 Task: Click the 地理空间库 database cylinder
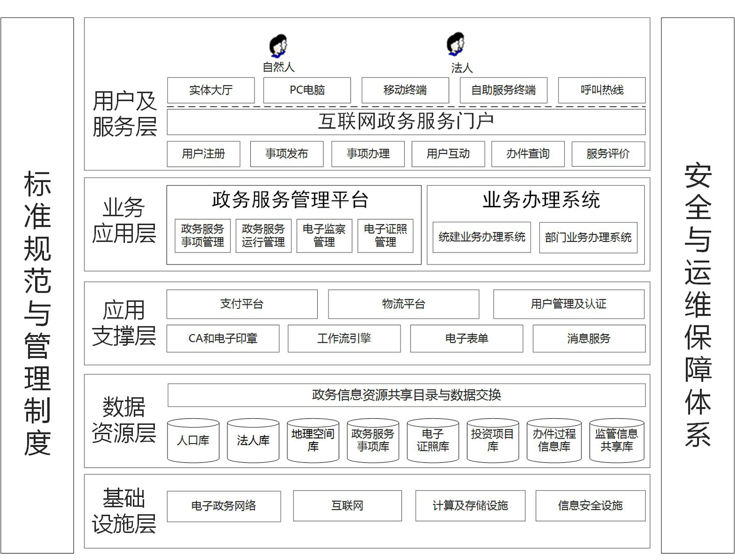(x=313, y=440)
